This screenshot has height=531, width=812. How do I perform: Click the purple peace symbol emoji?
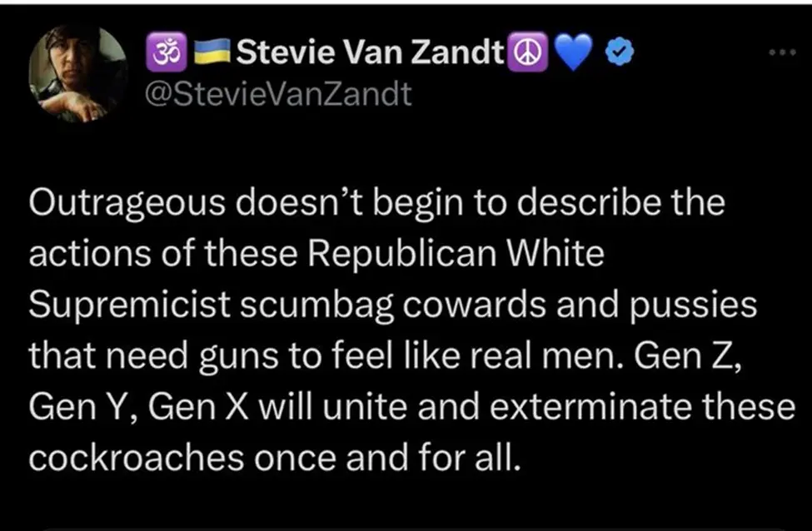coord(520,55)
